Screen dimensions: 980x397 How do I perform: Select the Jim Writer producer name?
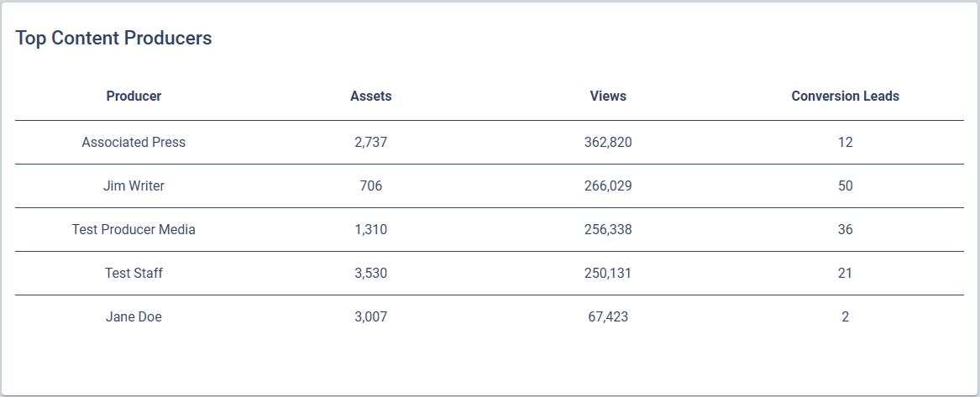[x=134, y=186]
